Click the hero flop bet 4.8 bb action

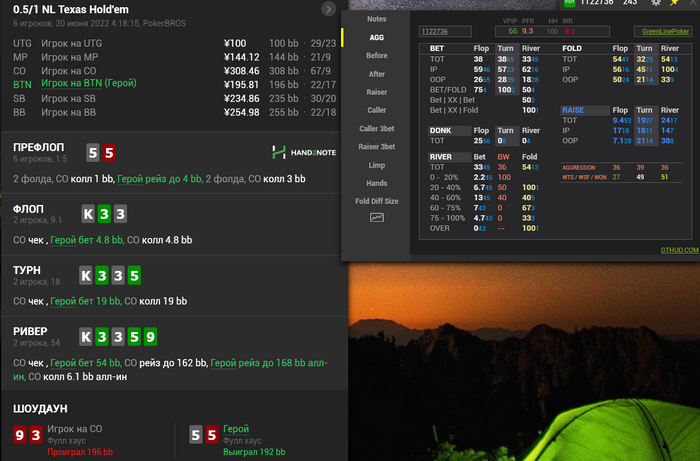coord(88,240)
